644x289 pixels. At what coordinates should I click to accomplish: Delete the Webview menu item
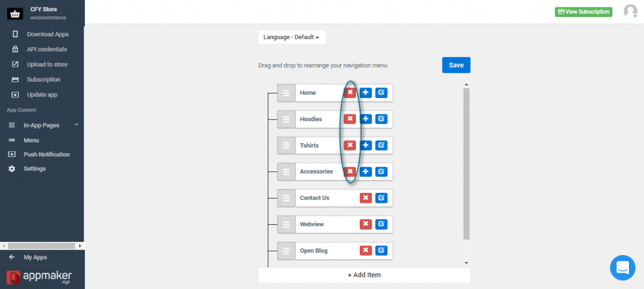pos(365,224)
